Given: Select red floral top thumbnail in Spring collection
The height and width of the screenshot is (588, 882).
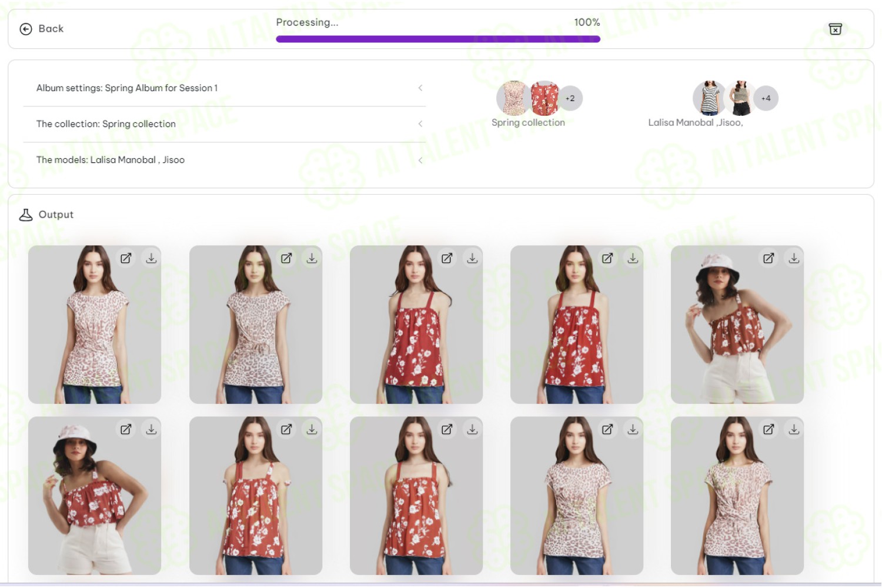Looking at the screenshot, I should tap(544, 98).
